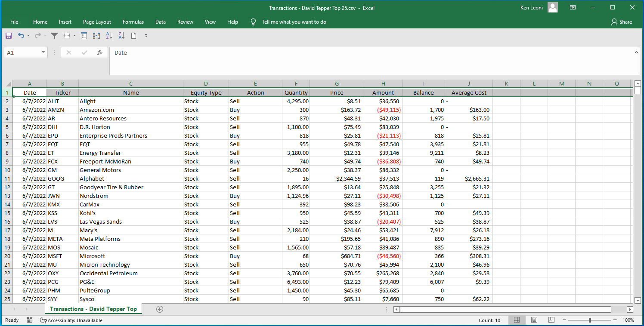Screen dimensions: 644x326
Task: Click Ken Leoni's account avatar
Action: pos(553,7)
